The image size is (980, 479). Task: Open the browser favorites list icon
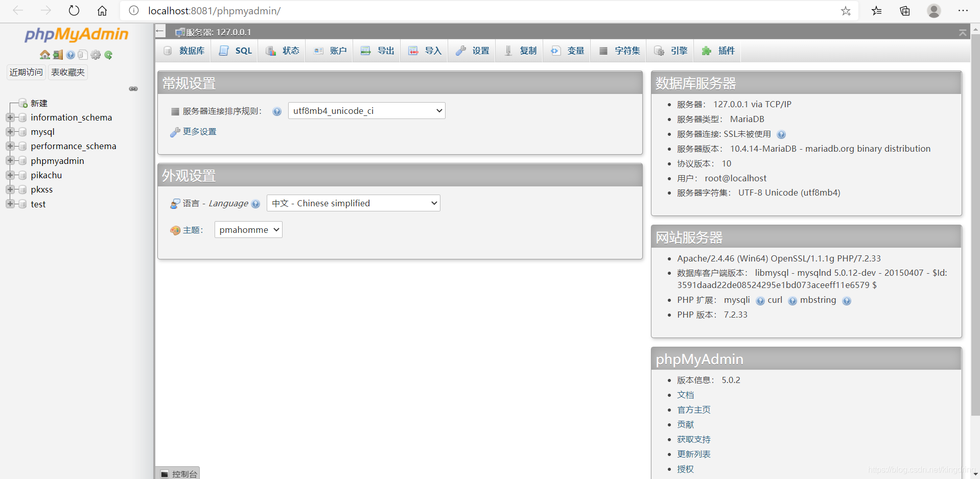[x=877, y=11]
